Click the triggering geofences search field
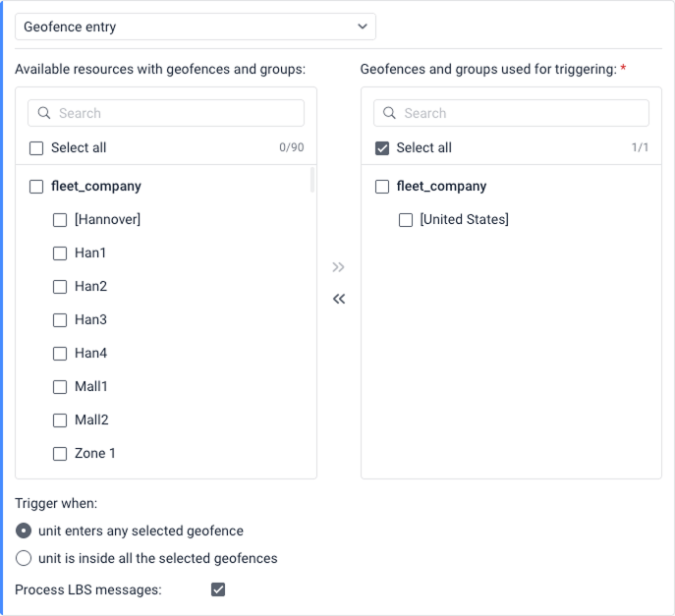The width and height of the screenshot is (675, 616). pos(523,113)
